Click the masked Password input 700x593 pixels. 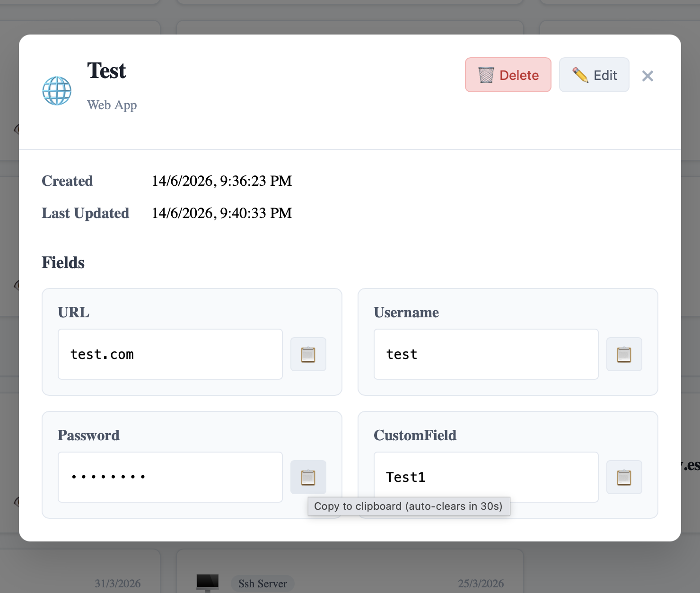(x=170, y=477)
